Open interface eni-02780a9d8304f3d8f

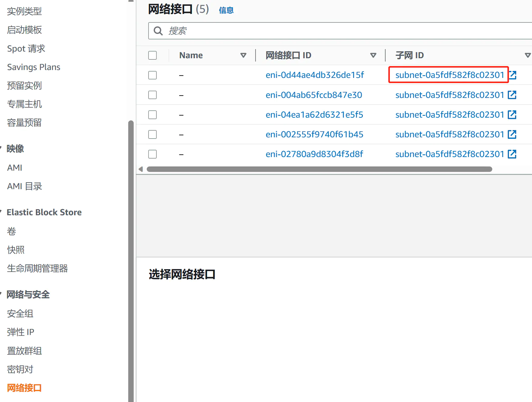314,154
